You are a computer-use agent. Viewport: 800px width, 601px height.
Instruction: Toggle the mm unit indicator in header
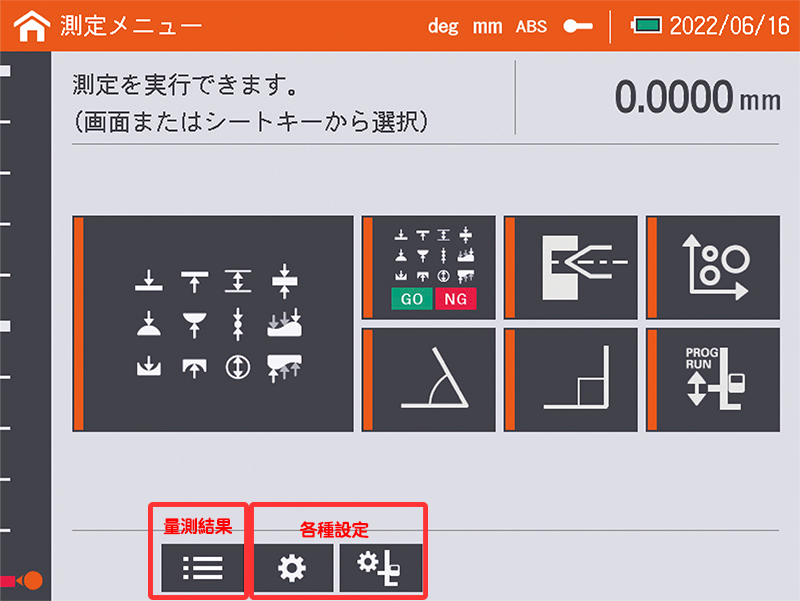(x=487, y=27)
